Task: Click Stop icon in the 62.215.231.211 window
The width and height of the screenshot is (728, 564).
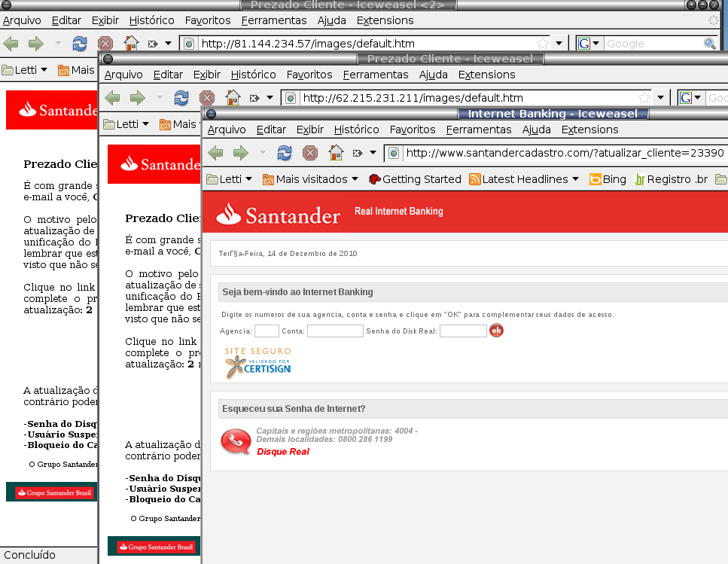Action: coord(207,98)
